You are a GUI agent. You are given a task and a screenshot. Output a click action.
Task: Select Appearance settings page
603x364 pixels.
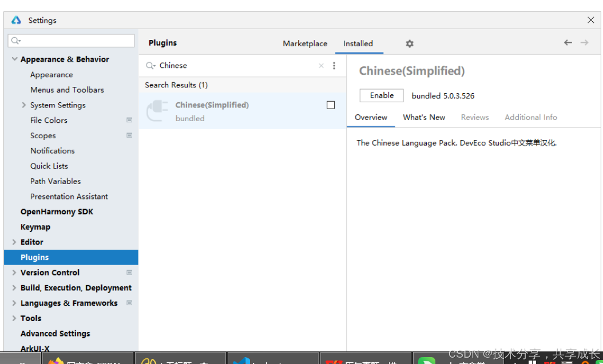click(51, 74)
